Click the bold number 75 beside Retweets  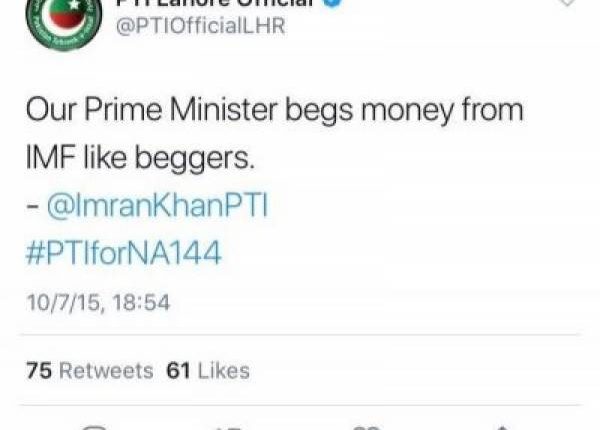pyautogui.click(x=39, y=371)
